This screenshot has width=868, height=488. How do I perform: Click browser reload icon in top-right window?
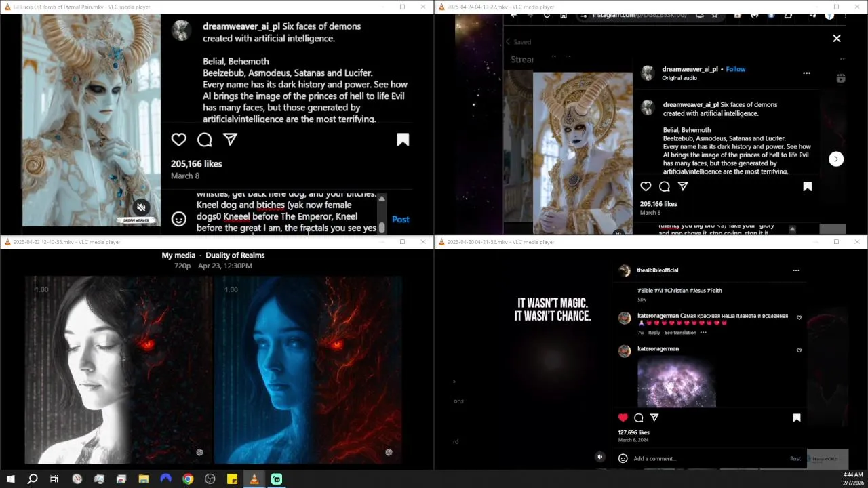tap(547, 15)
